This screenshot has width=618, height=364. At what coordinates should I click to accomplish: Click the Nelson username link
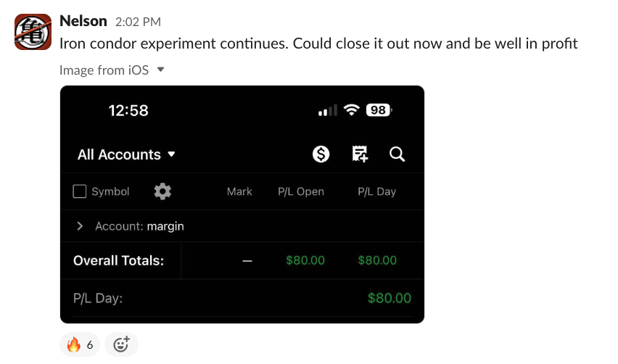pos(83,22)
